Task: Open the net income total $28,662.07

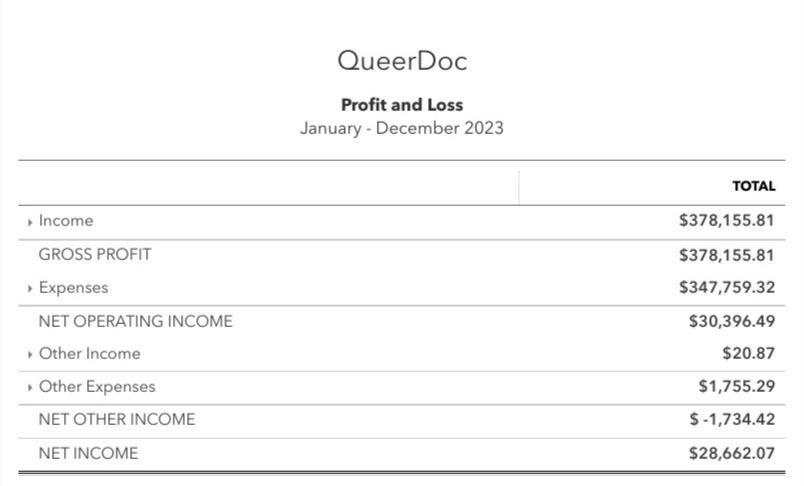Action: tap(732, 453)
